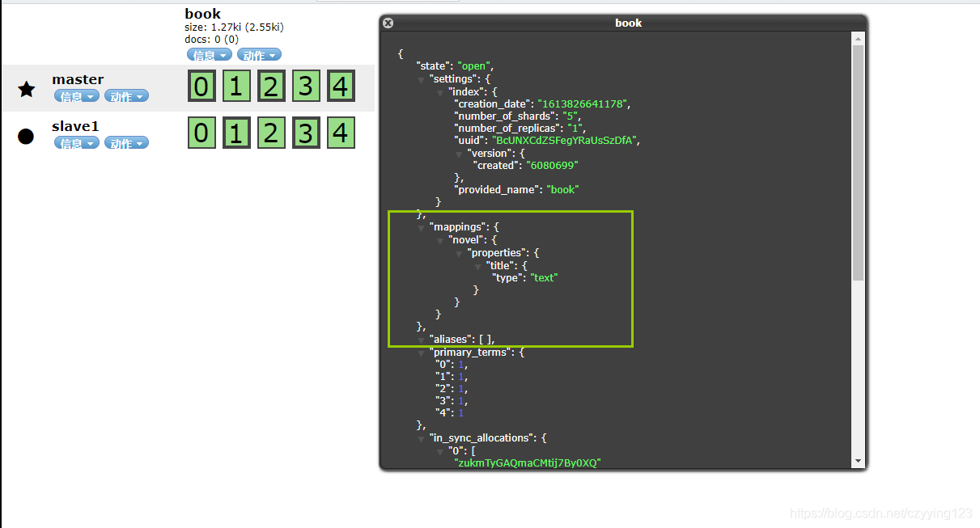Collapse the "settings" JSON node

421,79
